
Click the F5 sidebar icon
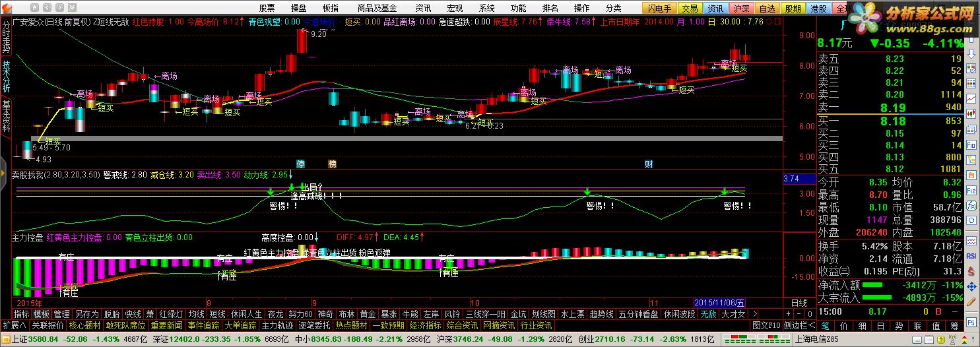pos(971,322)
